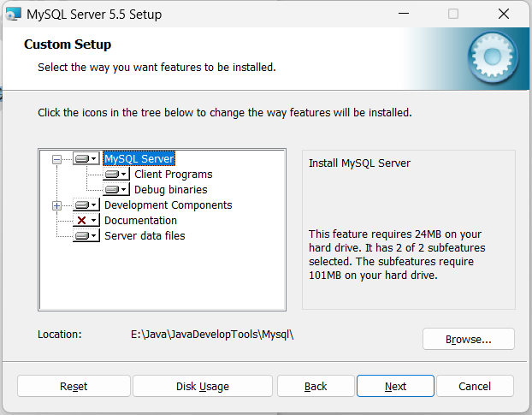The image size is (532, 415).
Task: Open Development Components install-option dropdown
Action: tap(86, 205)
